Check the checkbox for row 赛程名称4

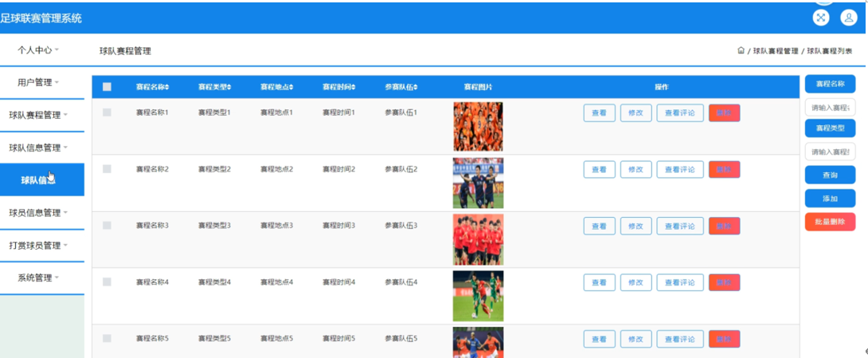pyautogui.click(x=107, y=282)
